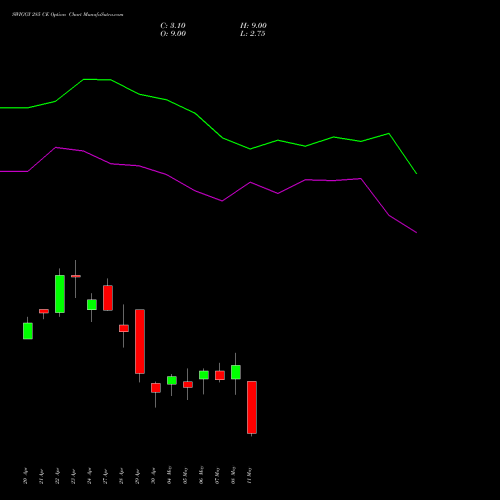Image resolution: width=500 pixels, height=500 pixels.
Task: Click the open value 'O: 9.00'
Action: tap(173, 34)
